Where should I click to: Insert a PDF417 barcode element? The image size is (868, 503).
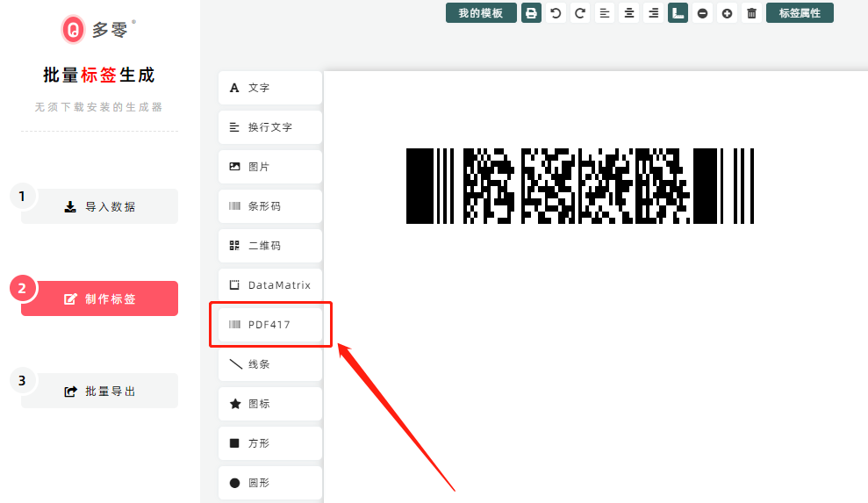[270, 325]
